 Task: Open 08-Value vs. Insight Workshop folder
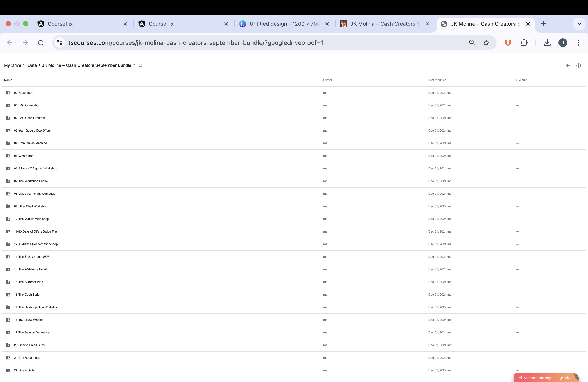click(x=294, y=194)
